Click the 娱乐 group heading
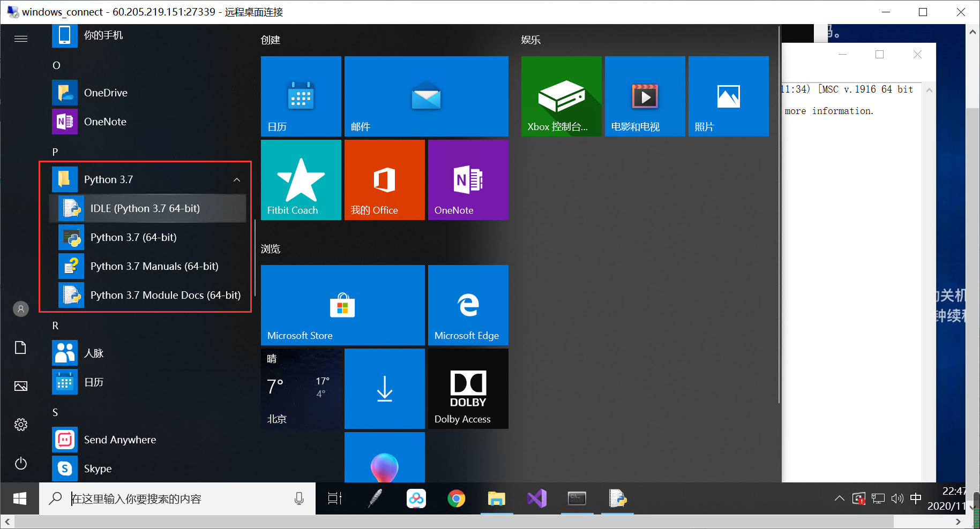This screenshot has height=529, width=980. click(531, 40)
